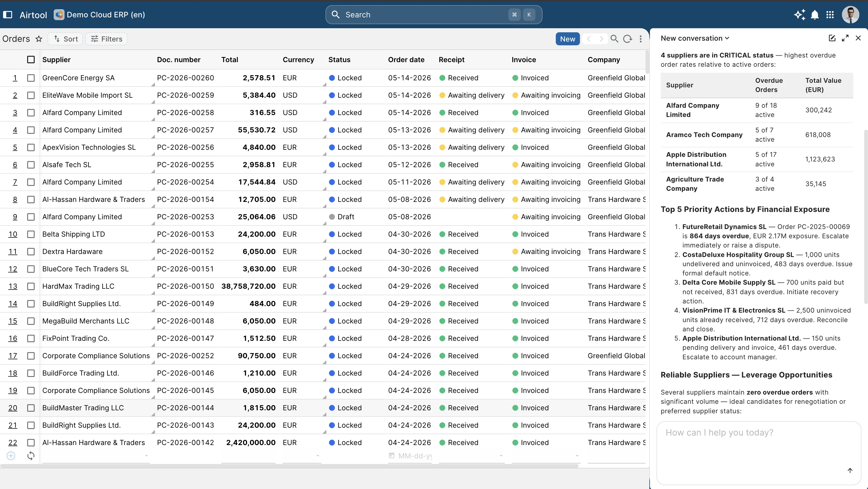Open the user profile avatar
868x489 pixels.
click(x=850, y=14)
